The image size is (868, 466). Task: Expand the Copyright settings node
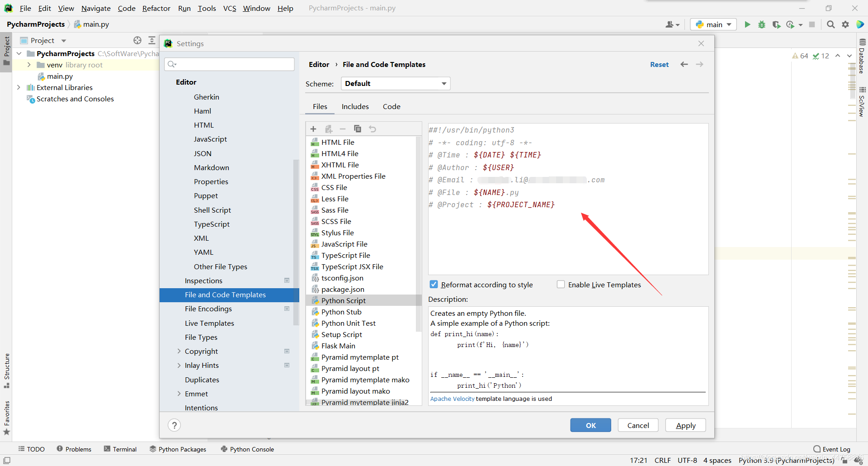[x=179, y=351]
